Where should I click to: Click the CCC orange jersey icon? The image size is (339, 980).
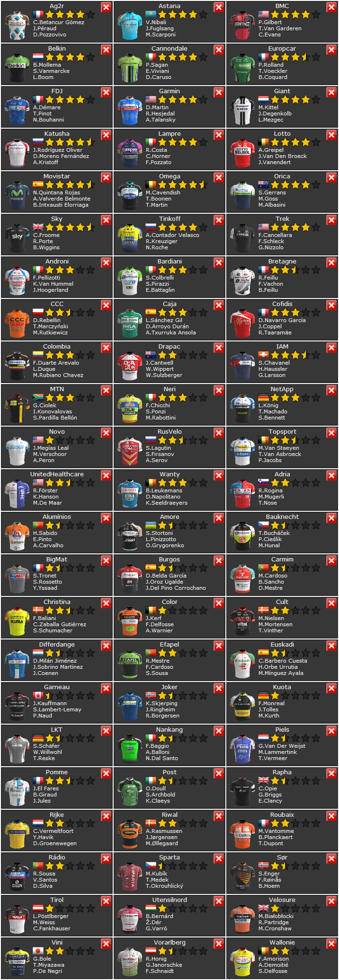coord(17,324)
